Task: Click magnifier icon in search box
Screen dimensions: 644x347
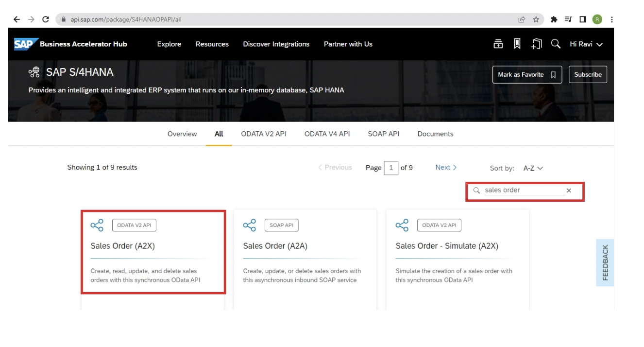Action: tap(476, 191)
